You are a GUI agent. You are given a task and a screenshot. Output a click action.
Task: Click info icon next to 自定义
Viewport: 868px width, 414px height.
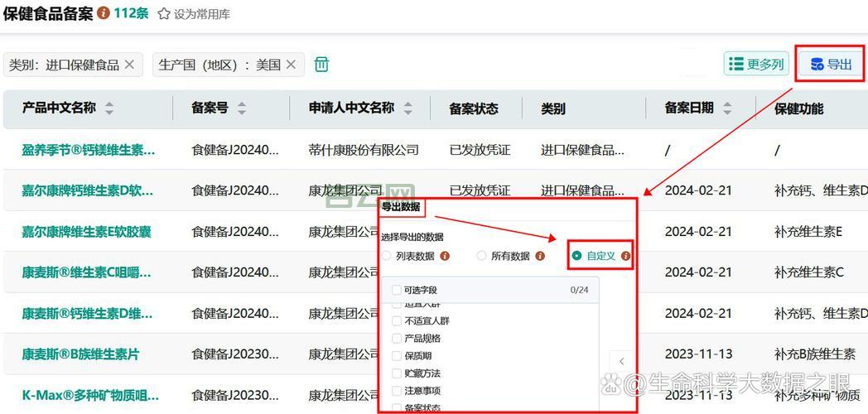[625, 256]
